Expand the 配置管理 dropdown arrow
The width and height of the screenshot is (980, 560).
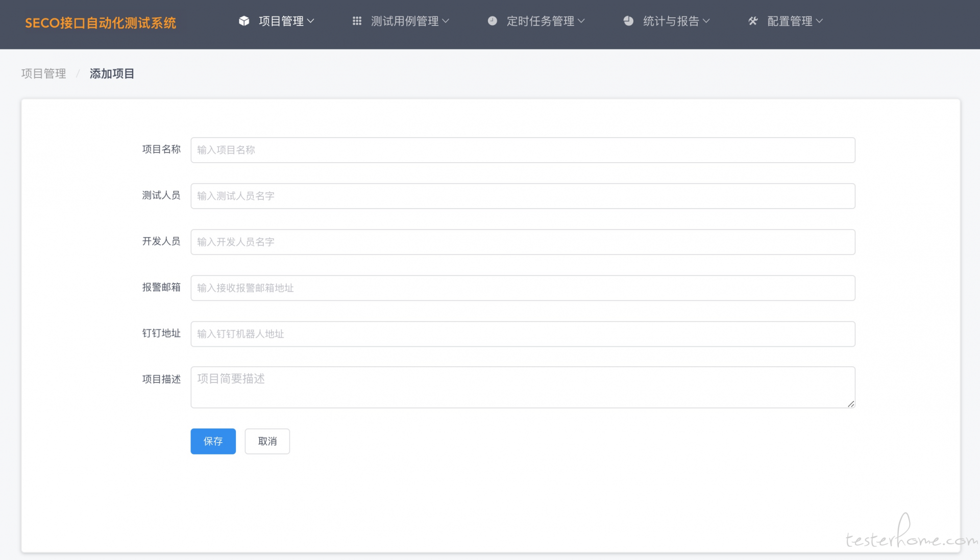819,21
